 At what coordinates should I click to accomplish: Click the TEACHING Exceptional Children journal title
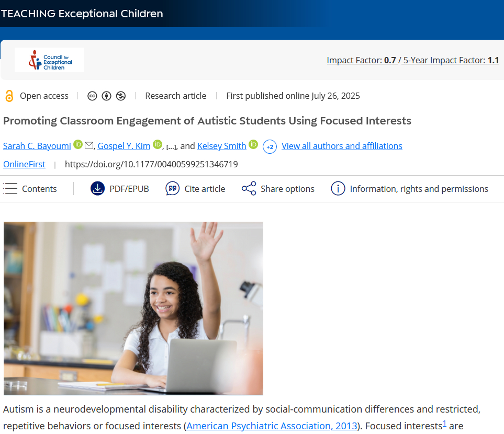tap(82, 14)
